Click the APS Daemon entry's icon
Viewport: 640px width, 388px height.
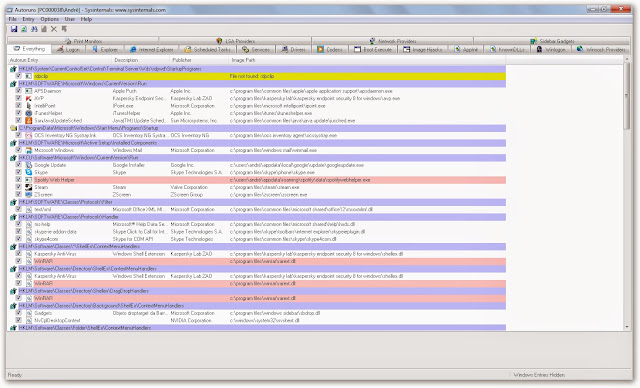click(29, 91)
